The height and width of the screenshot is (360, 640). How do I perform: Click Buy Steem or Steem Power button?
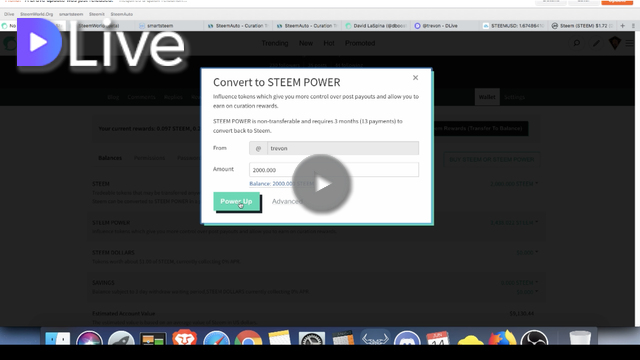(x=491, y=160)
